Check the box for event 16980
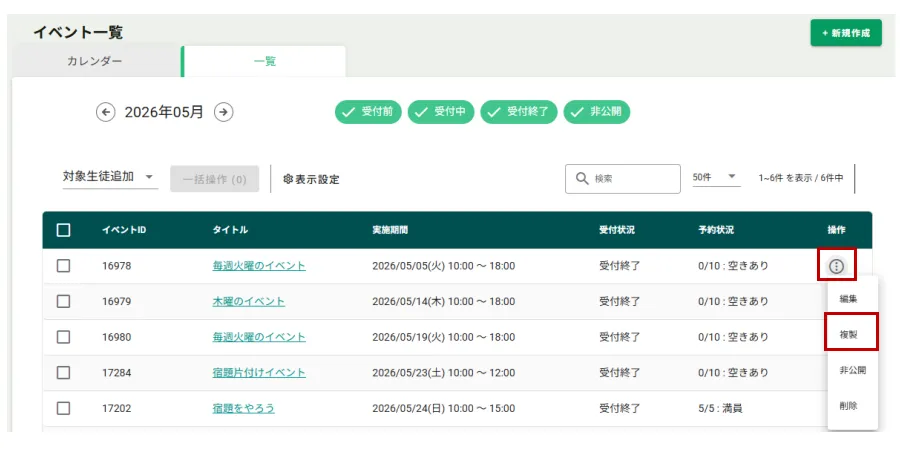 point(64,337)
